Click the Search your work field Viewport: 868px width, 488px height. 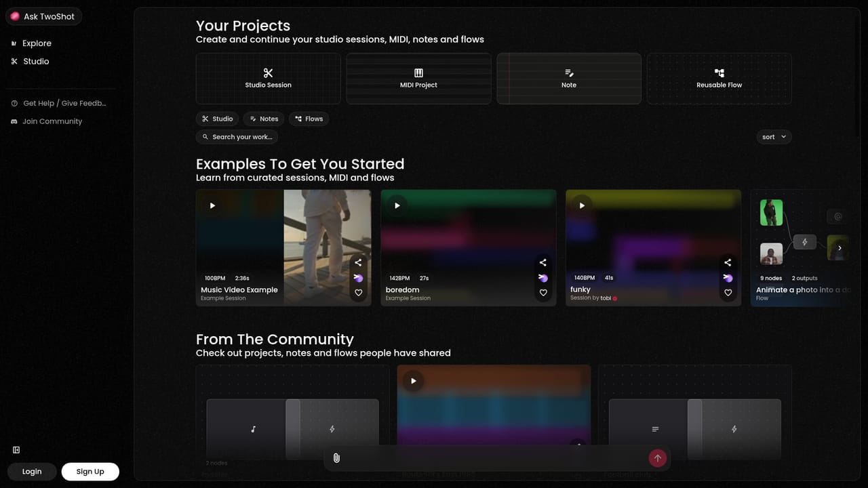pyautogui.click(x=237, y=137)
